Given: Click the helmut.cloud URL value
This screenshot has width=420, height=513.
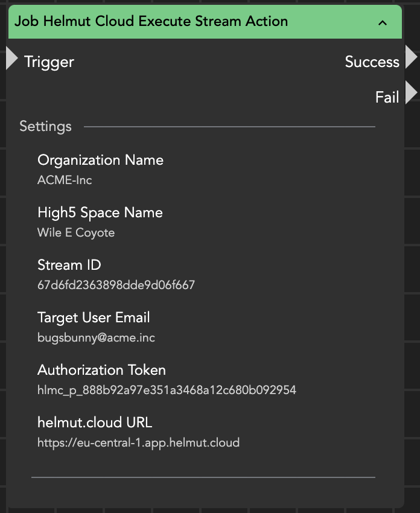Looking at the screenshot, I should (x=138, y=442).
